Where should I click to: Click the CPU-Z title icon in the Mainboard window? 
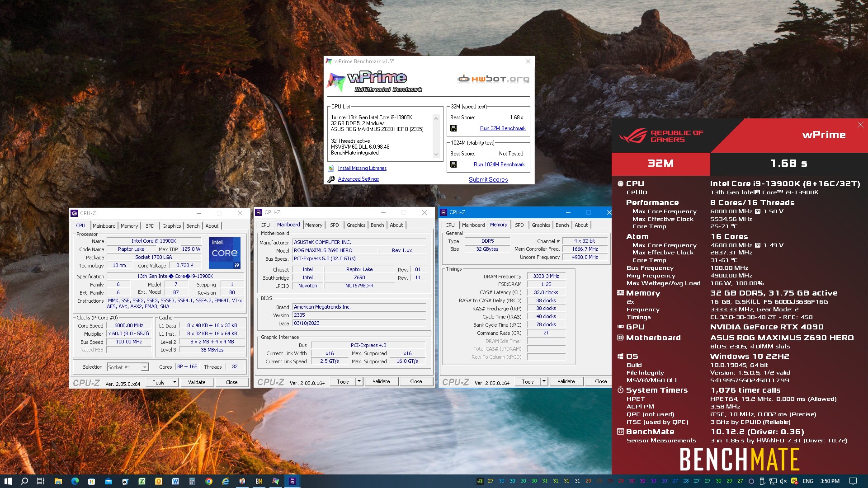pyautogui.click(x=259, y=212)
